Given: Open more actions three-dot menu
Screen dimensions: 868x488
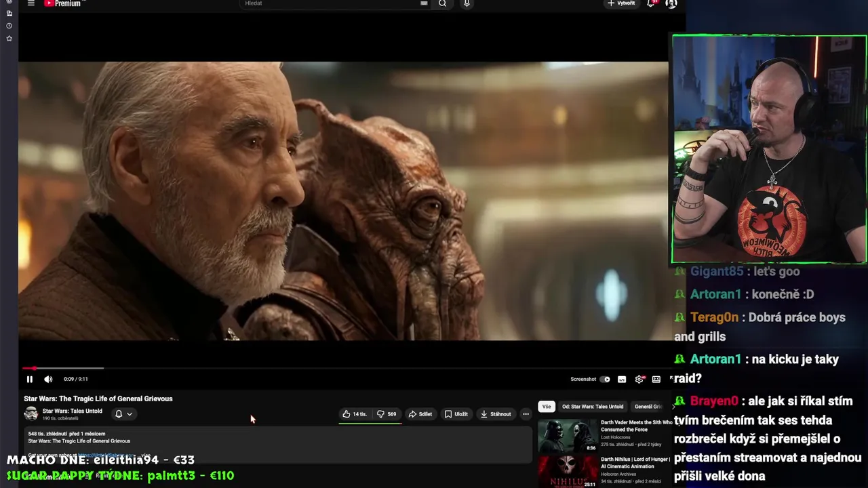Looking at the screenshot, I should [526, 414].
